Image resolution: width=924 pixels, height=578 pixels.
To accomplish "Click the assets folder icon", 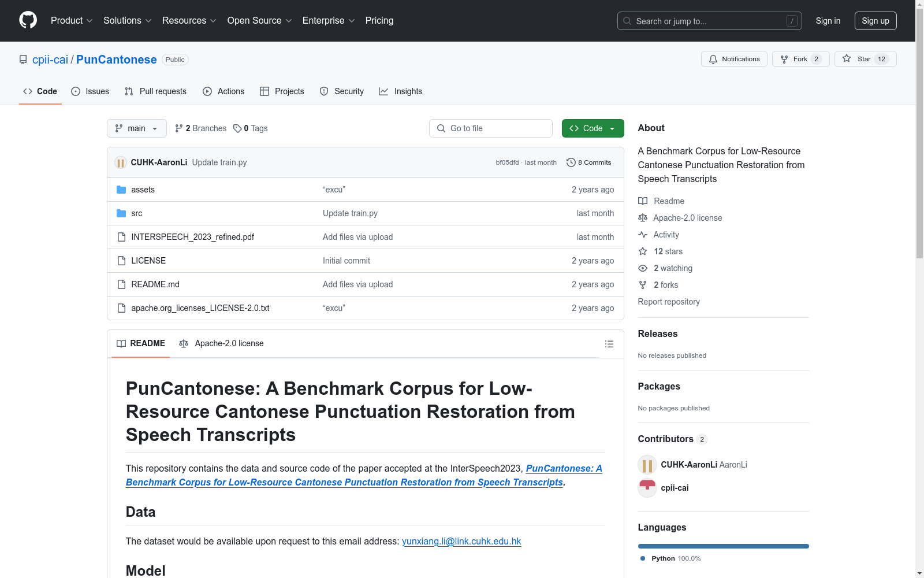I will tap(121, 190).
